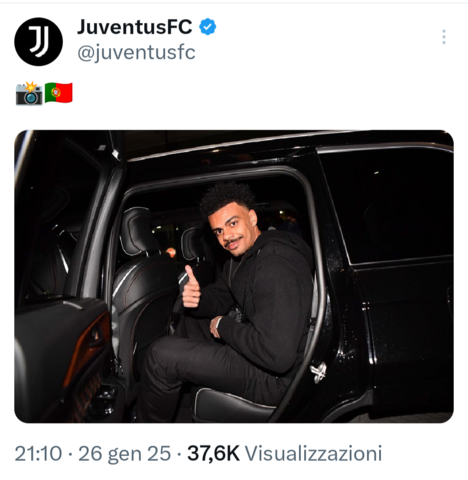Click the camera with flash emoji
Screen dimensions: 468x480
(x=29, y=93)
